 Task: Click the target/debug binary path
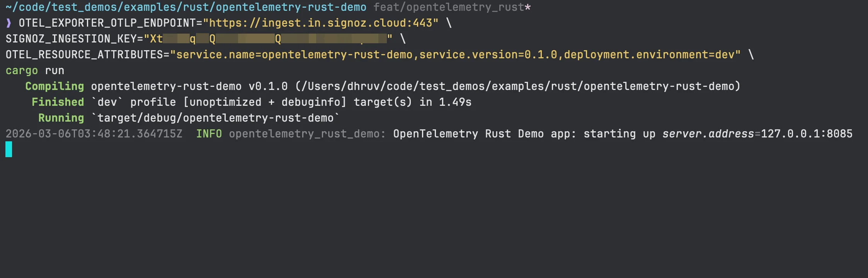pyautogui.click(x=215, y=118)
